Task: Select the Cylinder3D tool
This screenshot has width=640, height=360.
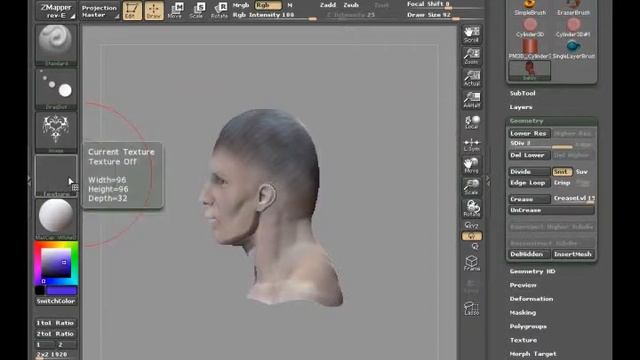Action: pyautogui.click(x=530, y=28)
